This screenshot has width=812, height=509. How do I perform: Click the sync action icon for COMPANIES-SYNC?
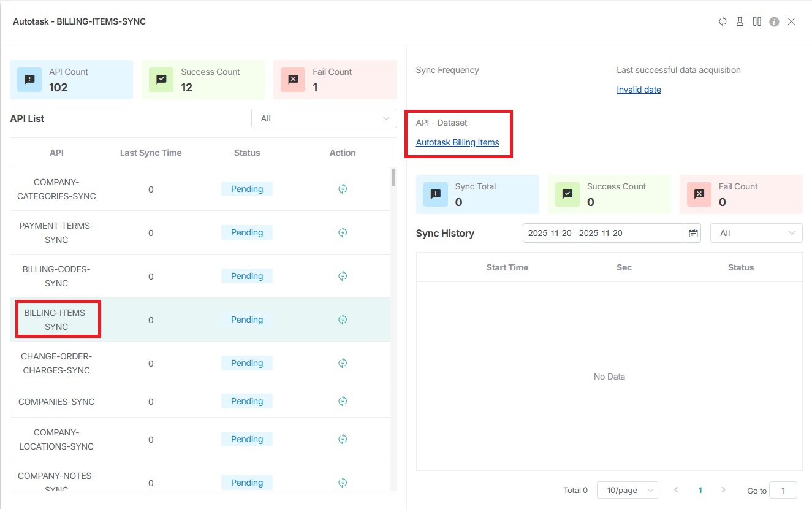click(343, 400)
